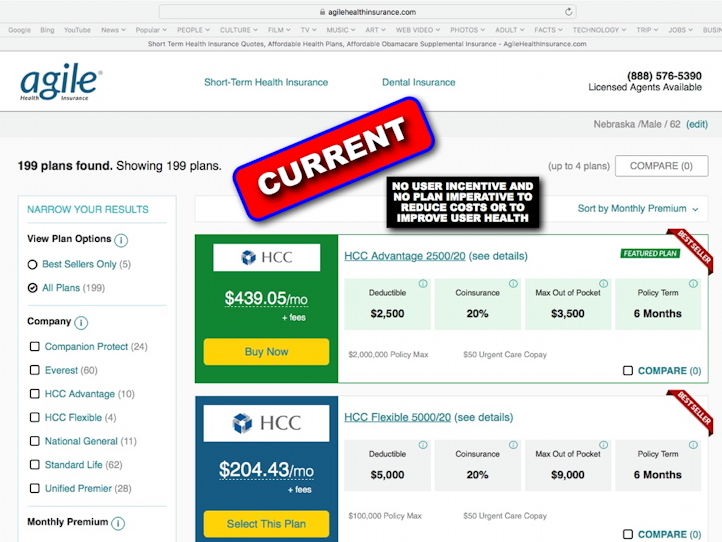
Task: Click the reload icon in the address bar
Action: point(569,12)
